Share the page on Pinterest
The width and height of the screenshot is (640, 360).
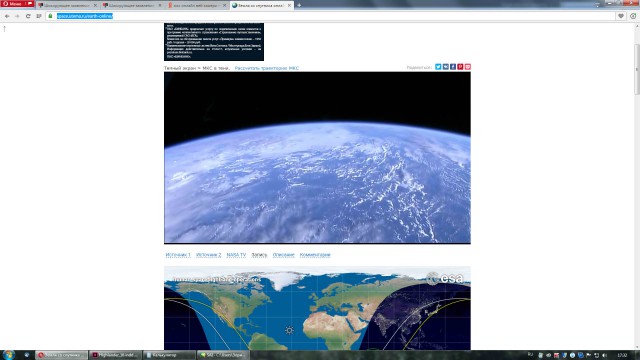[460, 67]
